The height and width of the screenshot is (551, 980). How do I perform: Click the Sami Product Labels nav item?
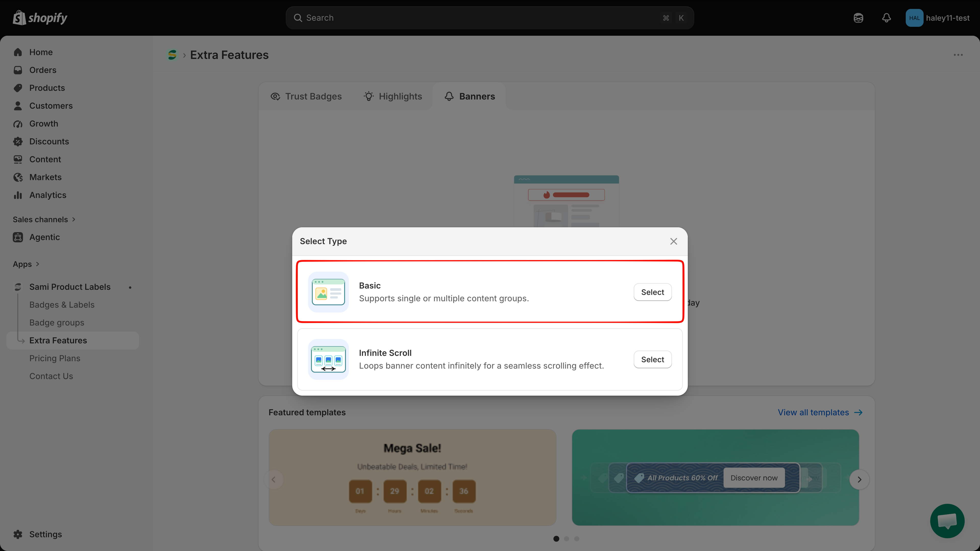70,287
